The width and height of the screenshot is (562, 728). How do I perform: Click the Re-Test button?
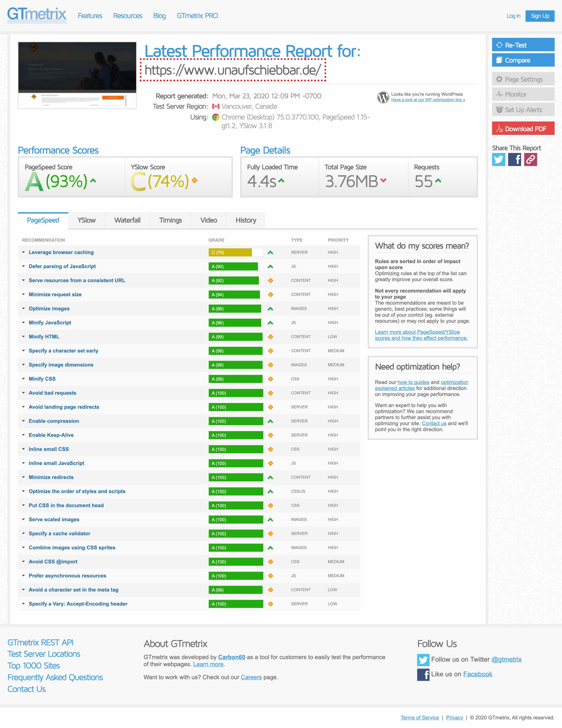[523, 45]
